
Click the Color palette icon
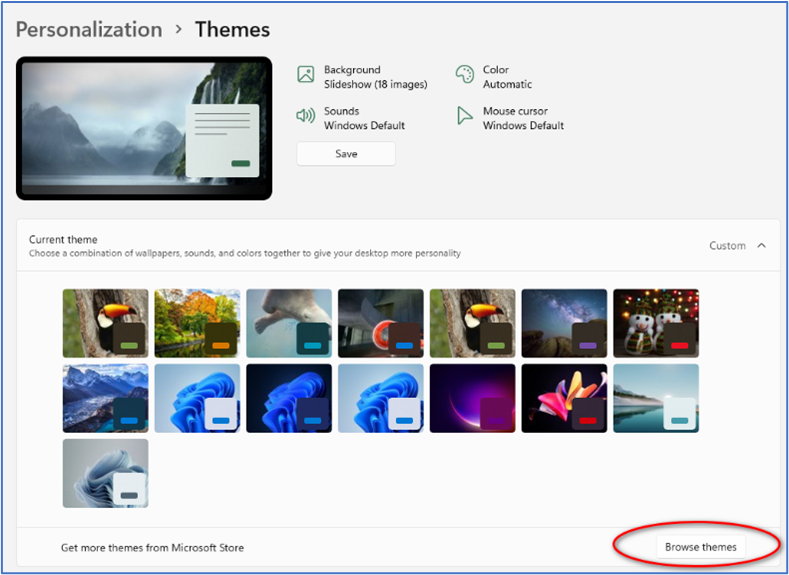464,74
